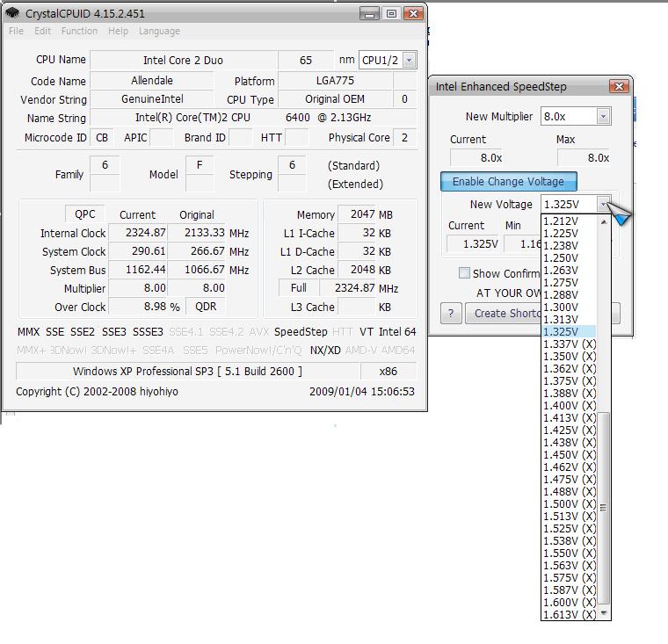The width and height of the screenshot is (668, 644).
Task: Click the Vendor String field GenuineIntel
Action: [152, 99]
